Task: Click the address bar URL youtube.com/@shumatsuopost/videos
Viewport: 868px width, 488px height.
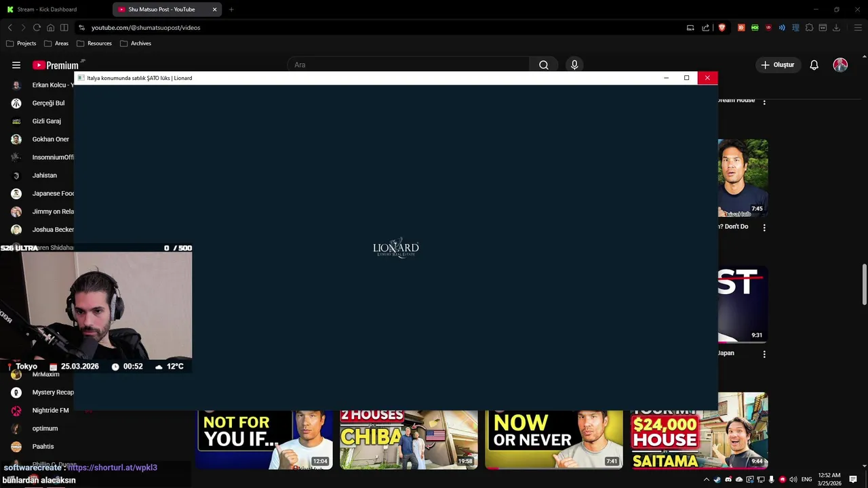Action: [x=146, y=28]
